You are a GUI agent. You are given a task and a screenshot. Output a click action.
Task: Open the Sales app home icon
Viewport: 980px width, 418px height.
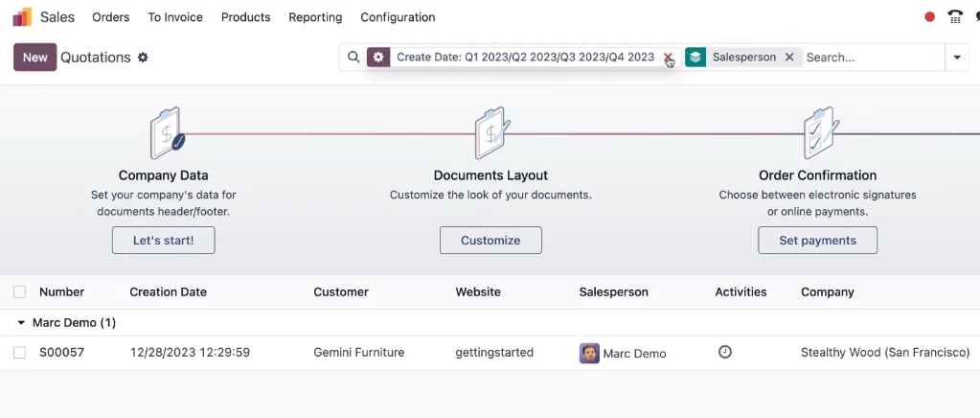pos(22,17)
